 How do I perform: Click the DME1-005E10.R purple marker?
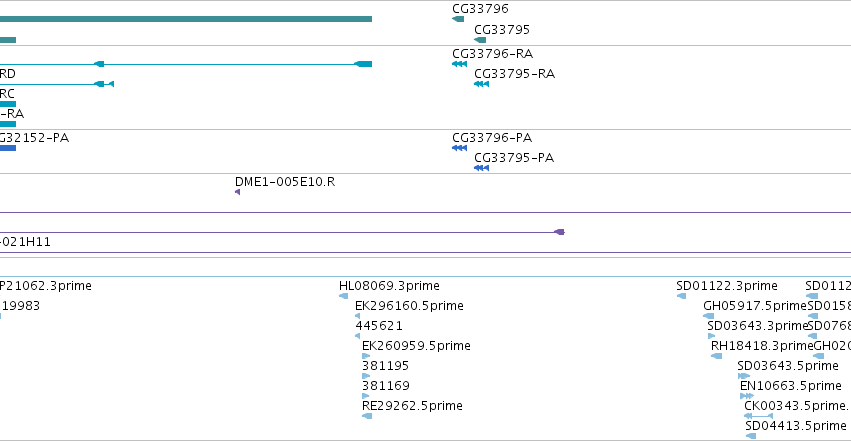pos(238,192)
